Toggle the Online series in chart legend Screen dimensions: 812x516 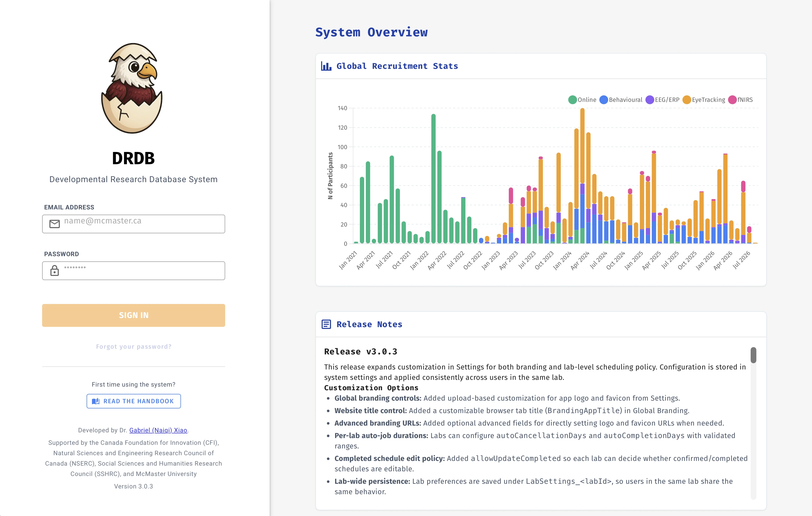[582, 100]
